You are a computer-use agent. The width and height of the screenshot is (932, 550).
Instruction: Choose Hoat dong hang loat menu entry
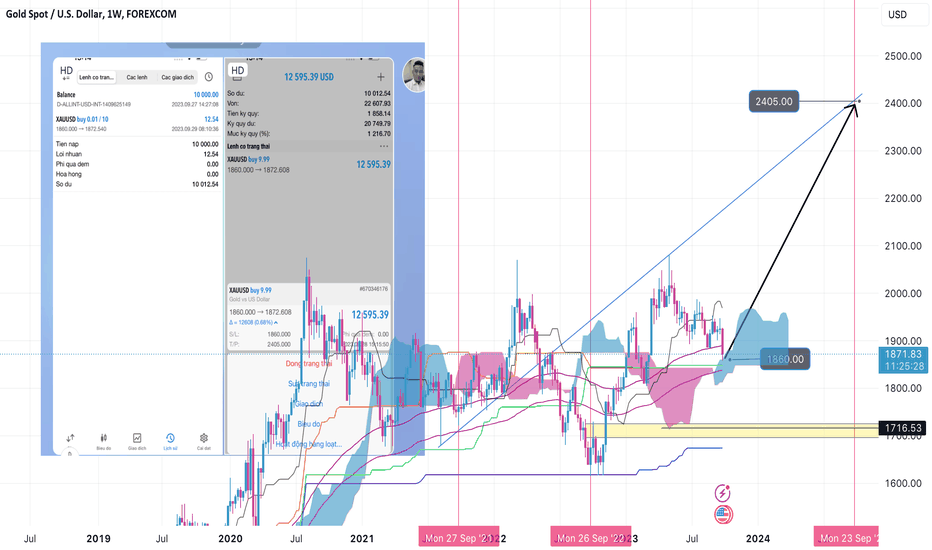[x=308, y=444]
